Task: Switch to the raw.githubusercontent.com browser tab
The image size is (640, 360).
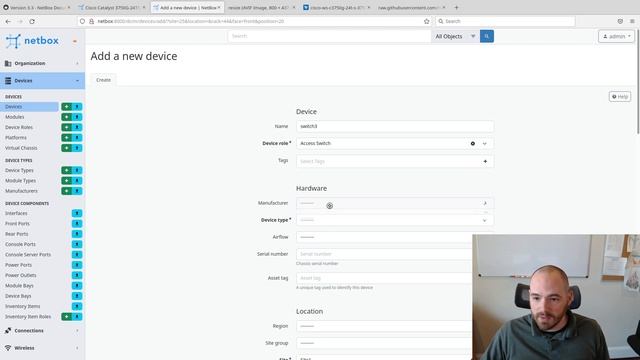Action: click(411, 7)
